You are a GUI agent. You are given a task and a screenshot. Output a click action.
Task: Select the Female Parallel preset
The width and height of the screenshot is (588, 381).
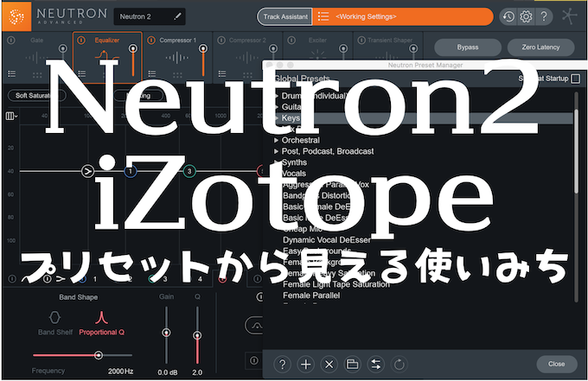(311, 295)
